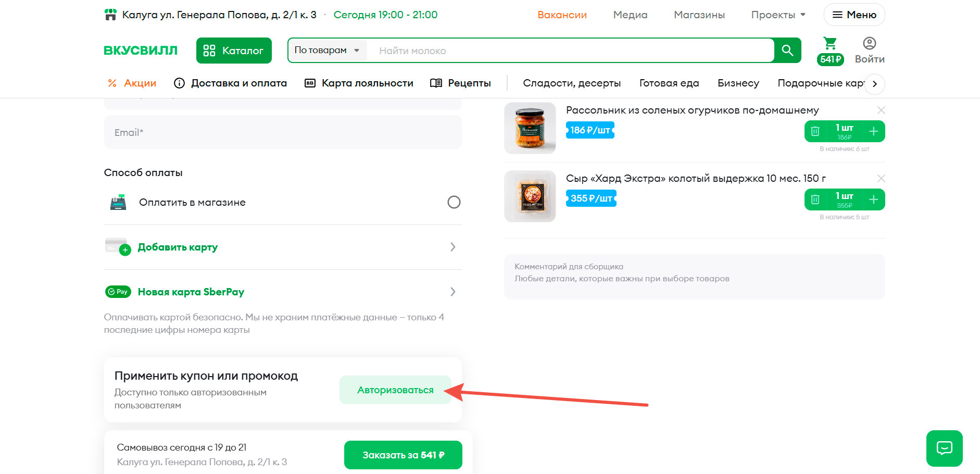Click the store icon next to the Калуга address
The height and width of the screenshot is (474, 980).
(110, 15)
